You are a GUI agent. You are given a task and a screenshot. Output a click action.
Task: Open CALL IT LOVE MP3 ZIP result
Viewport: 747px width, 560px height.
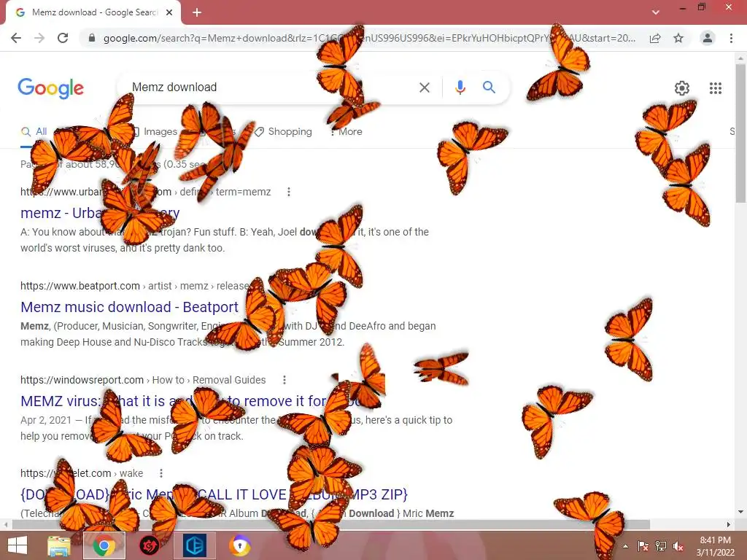(214, 494)
